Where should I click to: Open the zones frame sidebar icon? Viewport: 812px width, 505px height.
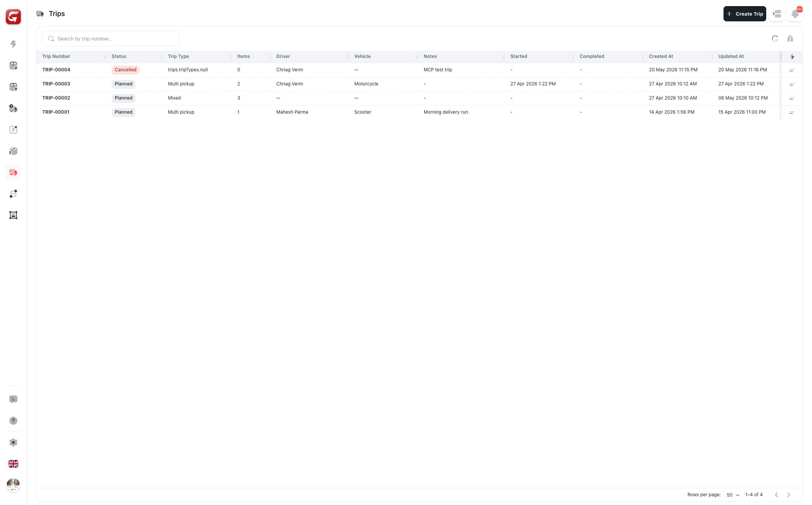tap(13, 215)
